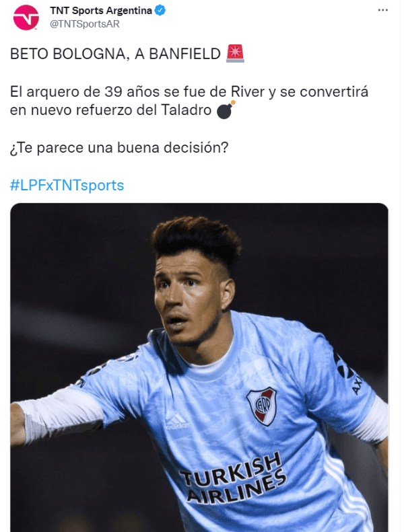Follow the #LPFxTNTsports hashtag

point(67,185)
